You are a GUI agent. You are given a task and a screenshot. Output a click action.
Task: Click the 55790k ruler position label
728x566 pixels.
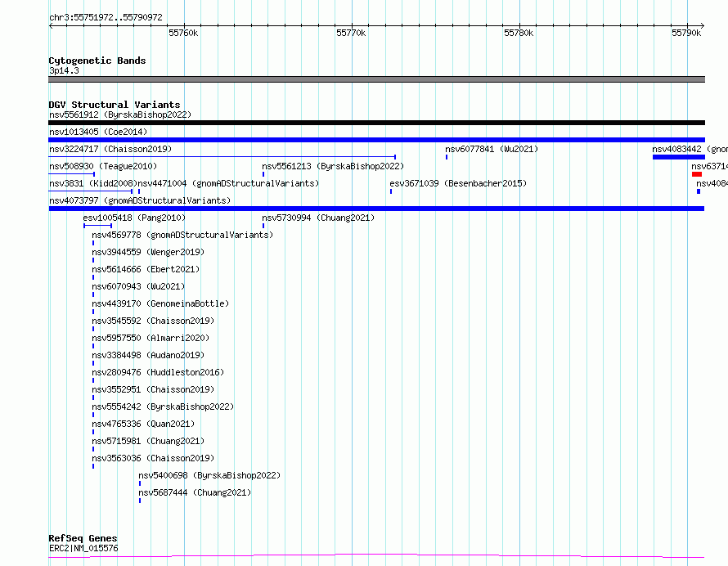(x=686, y=33)
